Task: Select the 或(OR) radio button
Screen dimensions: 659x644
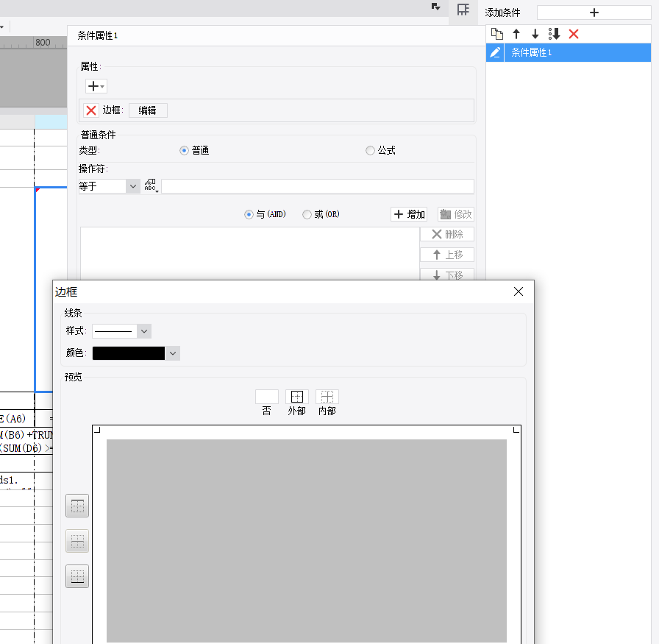Action: pyautogui.click(x=307, y=214)
